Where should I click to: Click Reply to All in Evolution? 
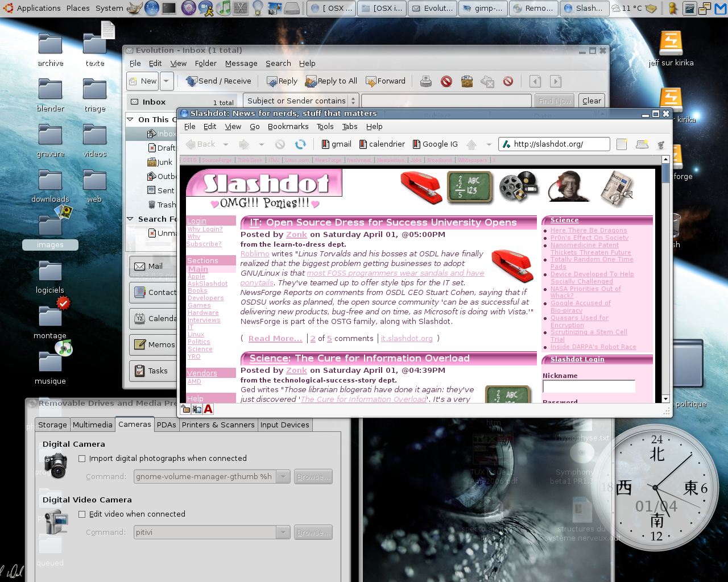tap(331, 81)
